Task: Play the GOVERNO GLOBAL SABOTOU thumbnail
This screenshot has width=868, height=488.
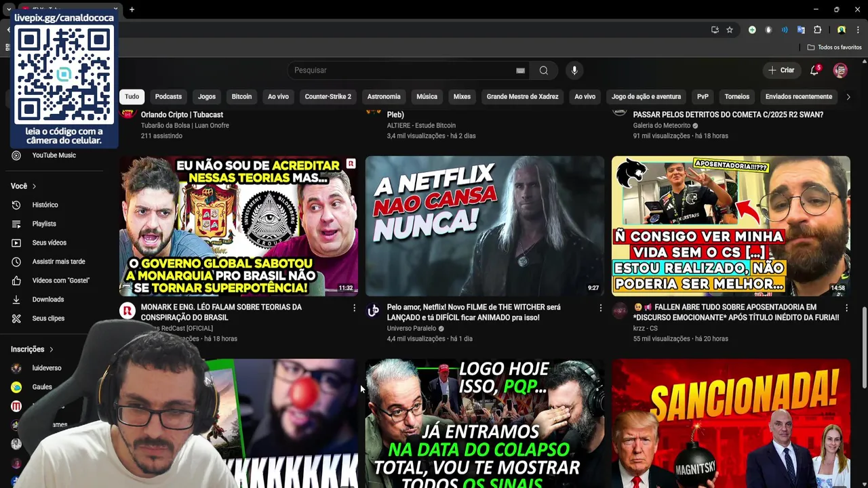Action: tap(239, 226)
